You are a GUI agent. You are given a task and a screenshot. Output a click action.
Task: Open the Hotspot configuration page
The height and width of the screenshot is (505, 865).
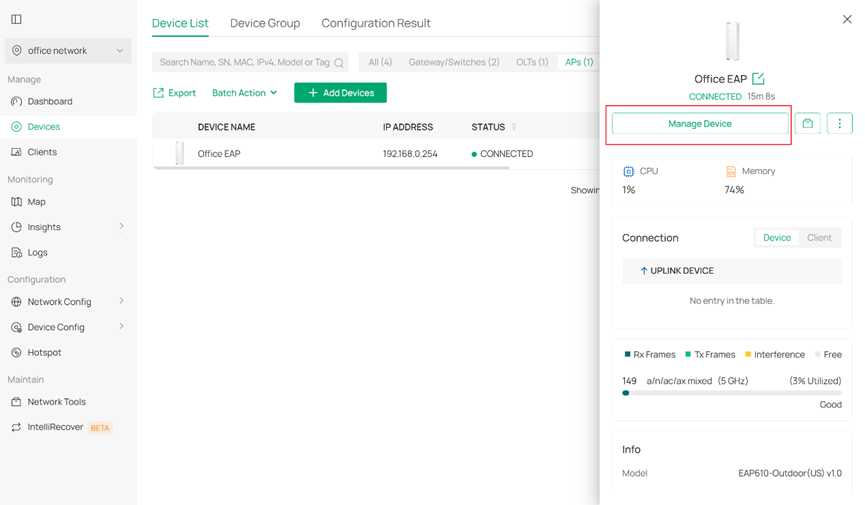click(x=44, y=353)
